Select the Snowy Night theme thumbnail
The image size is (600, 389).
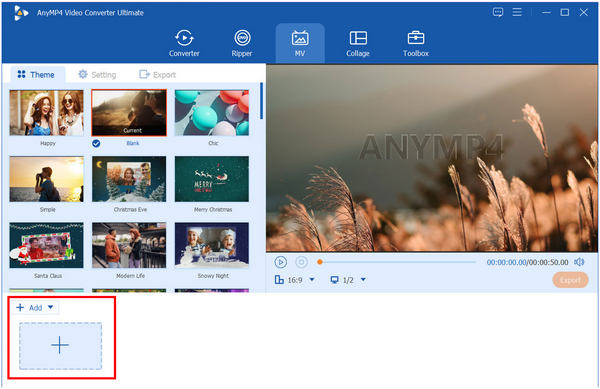point(212,245)
